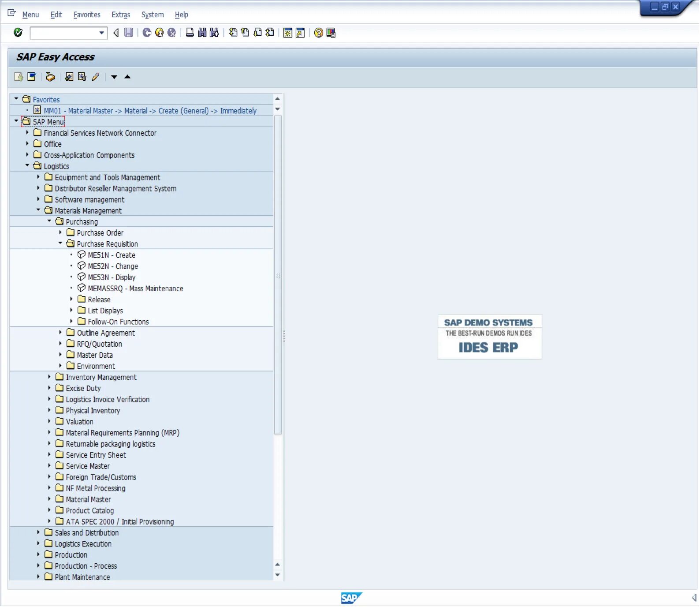Viewport: 700px width, 607px height.
Task: Click the SAP Business Workplace icon
Action: [x=51, y=77]
